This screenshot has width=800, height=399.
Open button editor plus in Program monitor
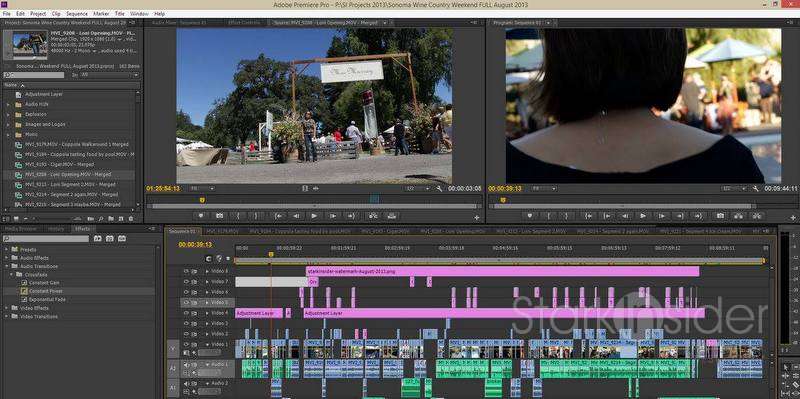tap(792, 218)
